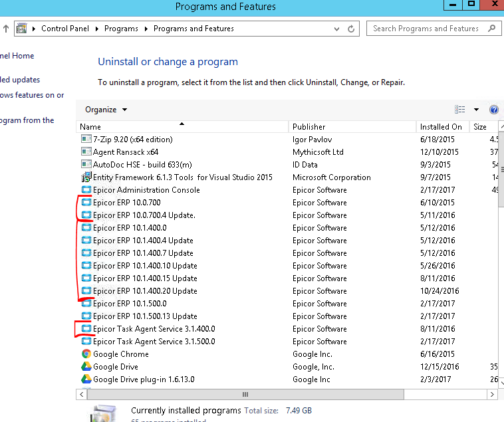Open the Control Panel Home link
This screenshot has height=422, width=504.
17,56
